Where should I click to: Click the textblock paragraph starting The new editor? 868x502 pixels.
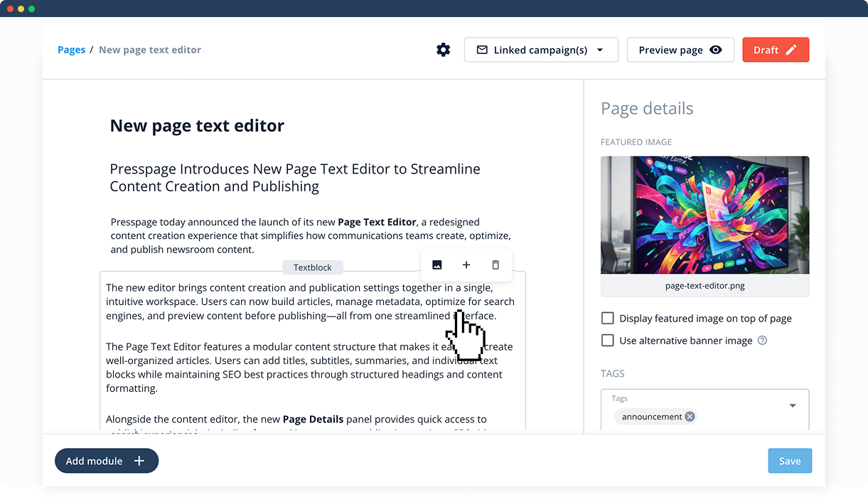tap(310, 301)
